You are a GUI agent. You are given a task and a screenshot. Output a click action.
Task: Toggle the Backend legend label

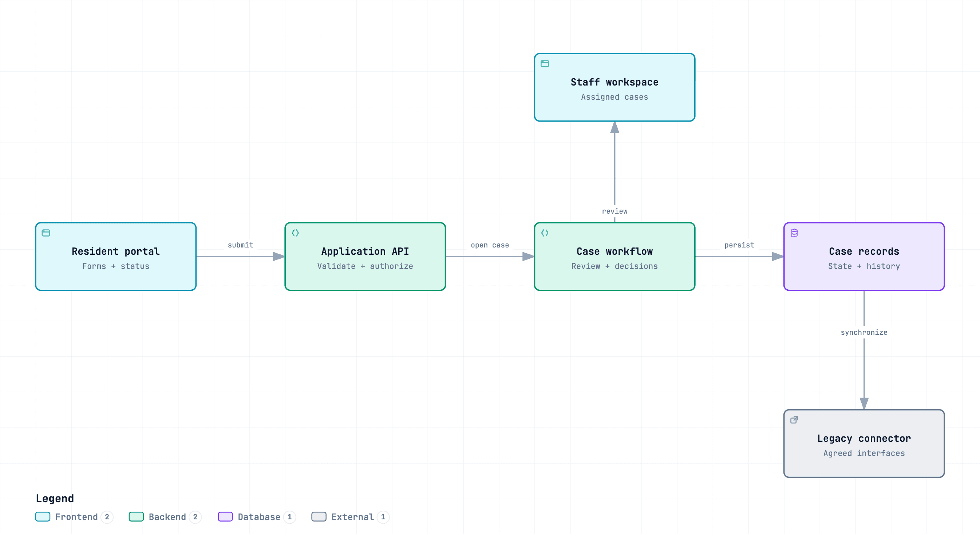coord(167,517)
